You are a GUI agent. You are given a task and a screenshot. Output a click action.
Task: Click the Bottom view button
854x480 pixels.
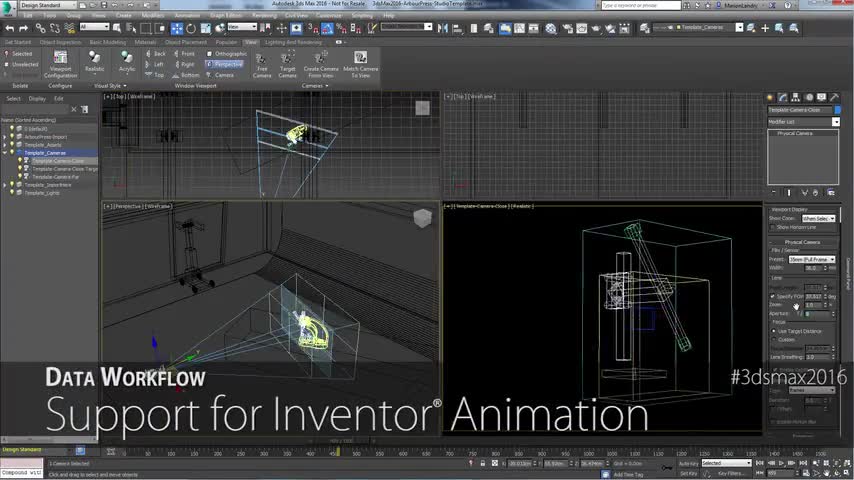pos(186,75)
